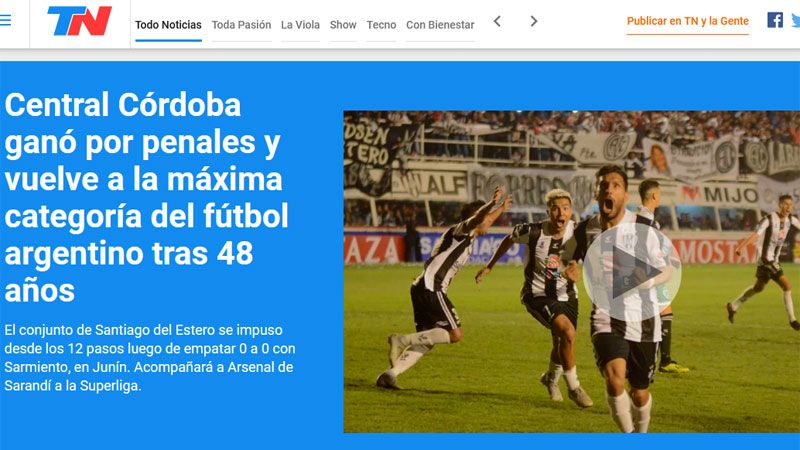This screenshot has width=800, height=450.
Task: Show previous navigation sections arrow
Action: click(x=497, y=21)
